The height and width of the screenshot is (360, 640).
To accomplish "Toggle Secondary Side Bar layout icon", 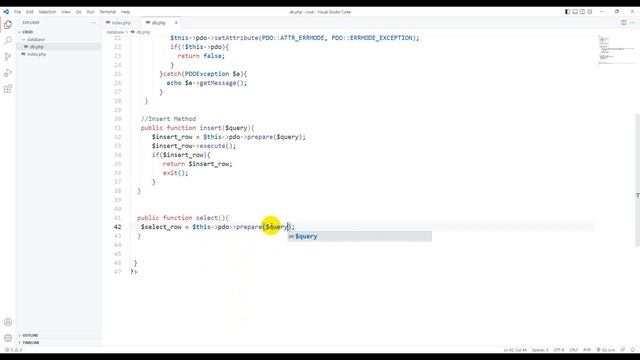I will (582, 12).
